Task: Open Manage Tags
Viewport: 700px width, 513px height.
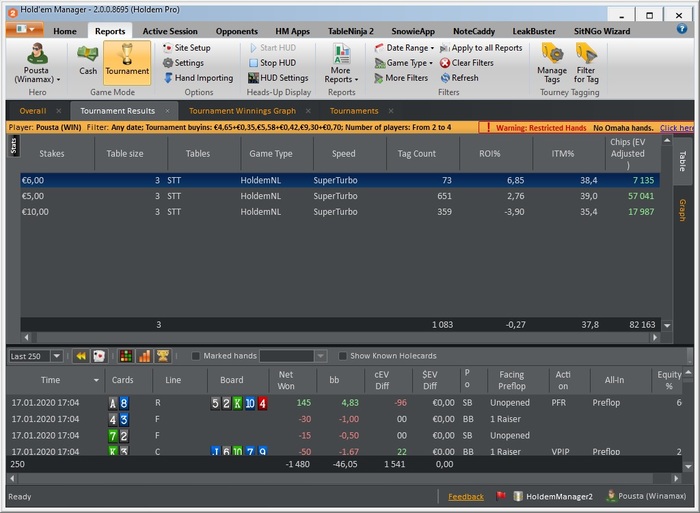Action: point(552,63)
